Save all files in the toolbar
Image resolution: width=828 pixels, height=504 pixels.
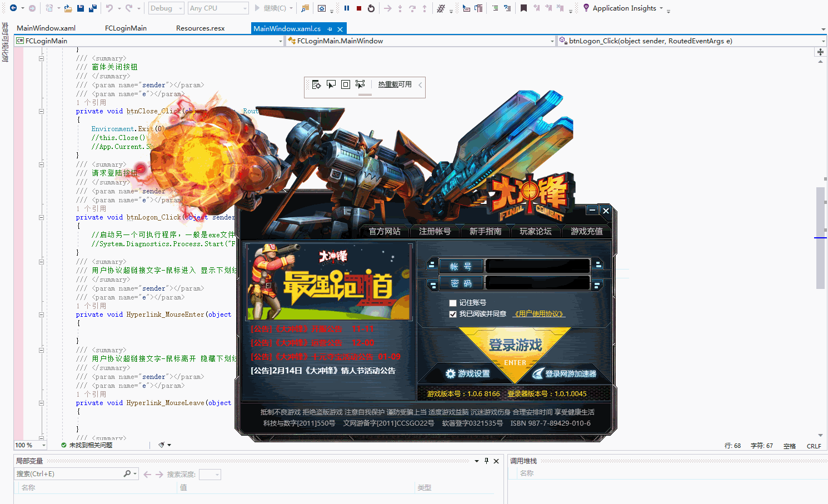point(93,8)
